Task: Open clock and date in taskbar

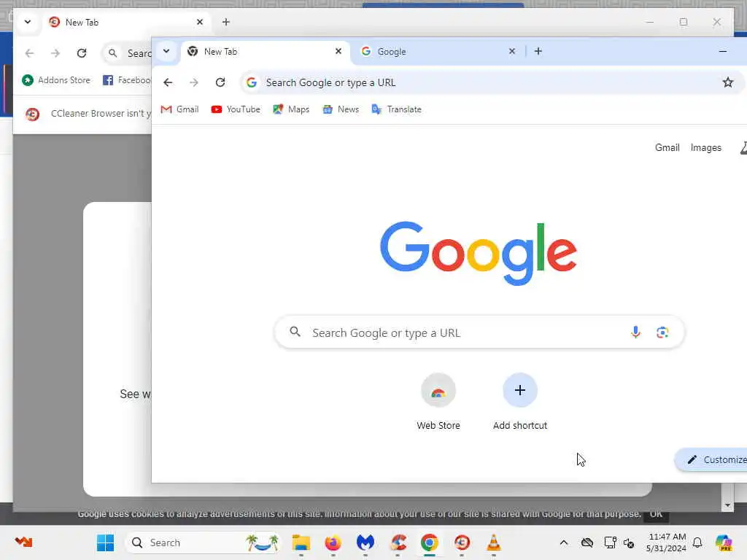Action: coord(667,542)
